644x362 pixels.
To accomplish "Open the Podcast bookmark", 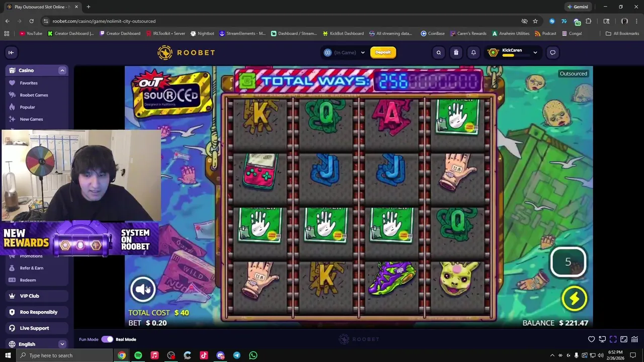I will [545, 34].
